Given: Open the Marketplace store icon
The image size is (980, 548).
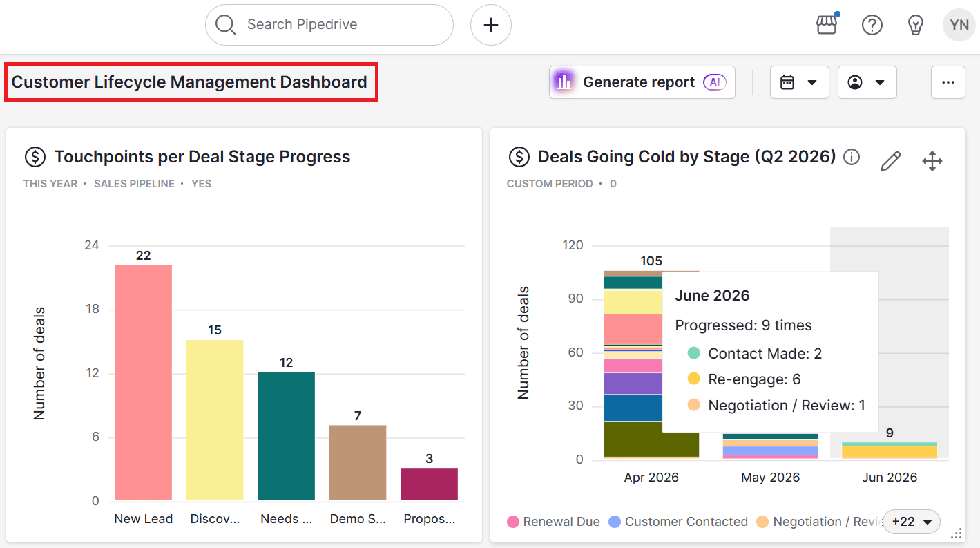Looking at the screenshot, I should pos(827,24).
